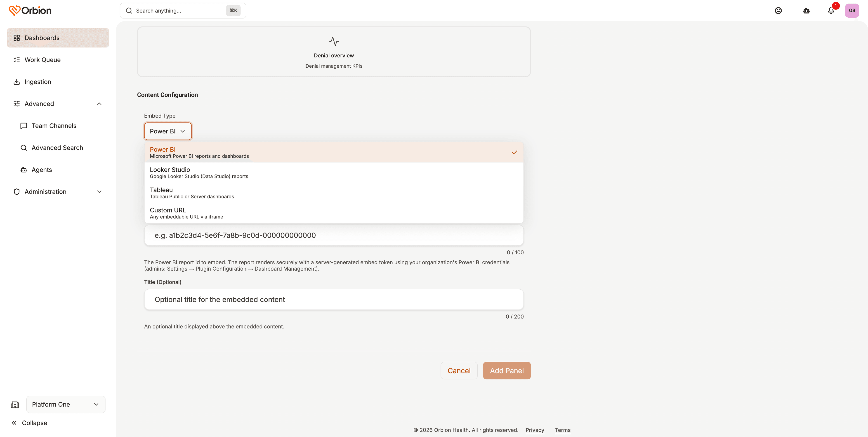Click the Collapse double-chevron icon
Viewport: 868px width, 437px height.
(14, 423)
